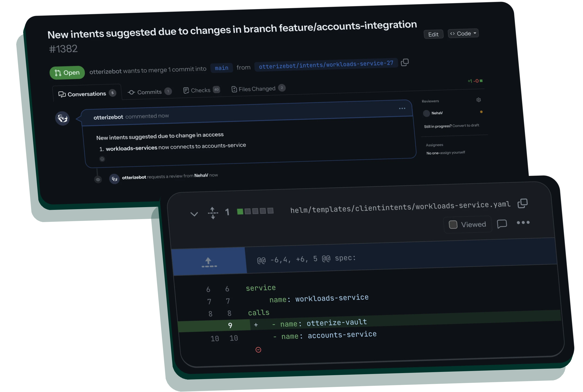Click the plus marker on added line

pos(256,325)
